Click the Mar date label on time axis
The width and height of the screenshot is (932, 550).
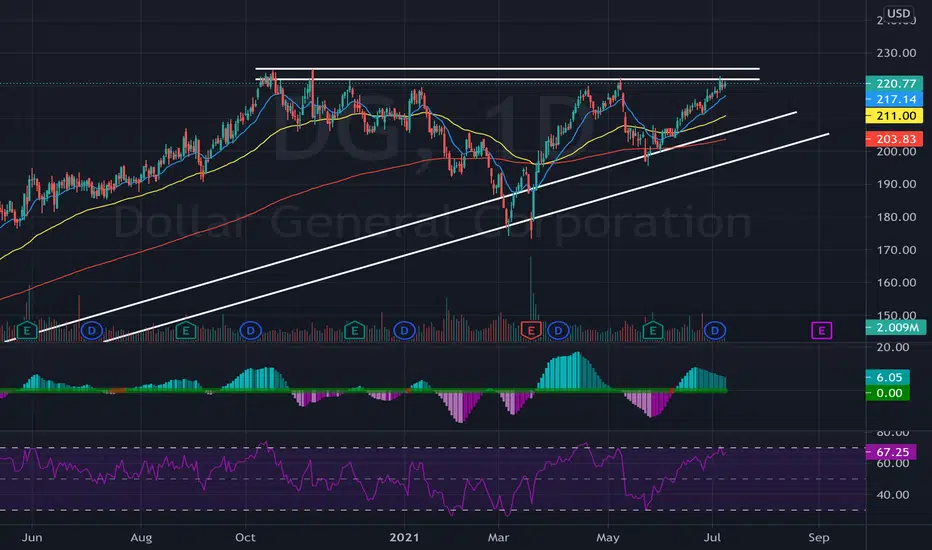click(x=498, y=538)
